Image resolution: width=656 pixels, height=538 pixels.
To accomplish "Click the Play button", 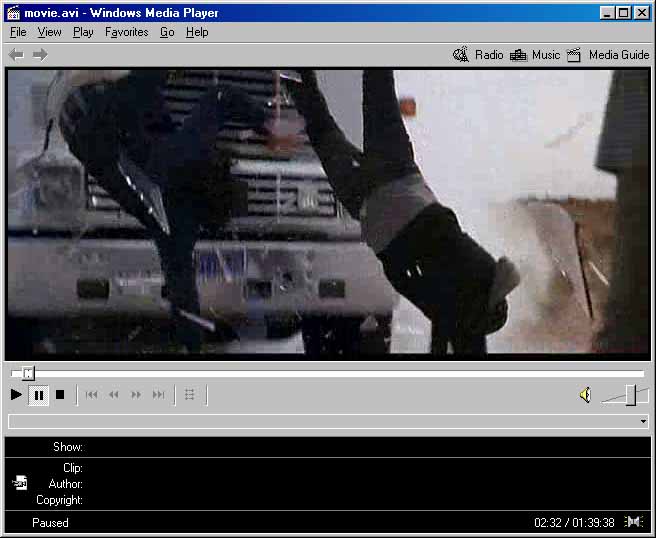I will click(x=16, y=395).
